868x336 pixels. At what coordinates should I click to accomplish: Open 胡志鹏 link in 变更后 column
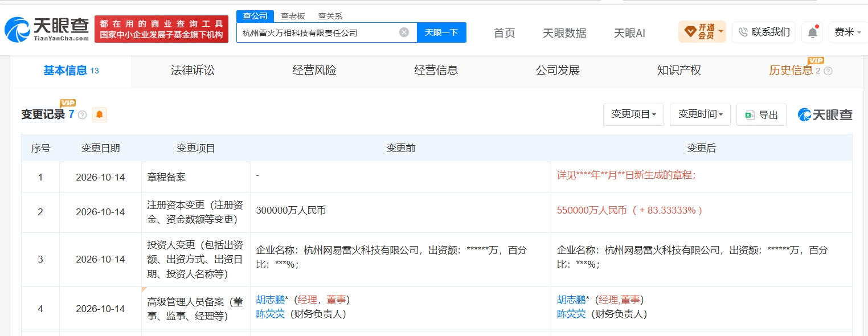click(571, 300)
